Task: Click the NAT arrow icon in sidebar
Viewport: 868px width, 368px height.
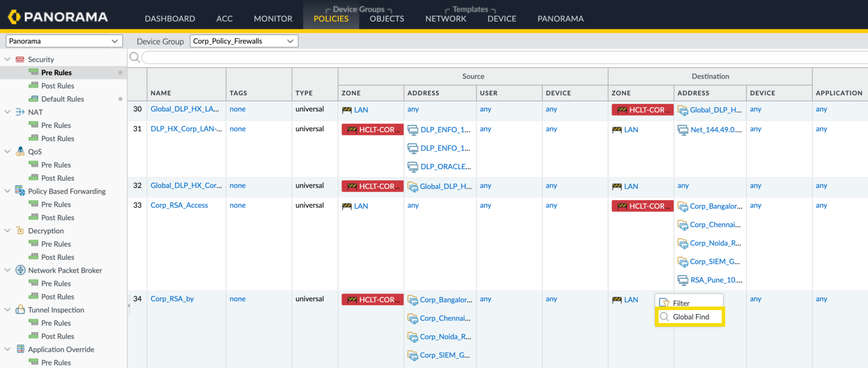Action: point(20,112)
